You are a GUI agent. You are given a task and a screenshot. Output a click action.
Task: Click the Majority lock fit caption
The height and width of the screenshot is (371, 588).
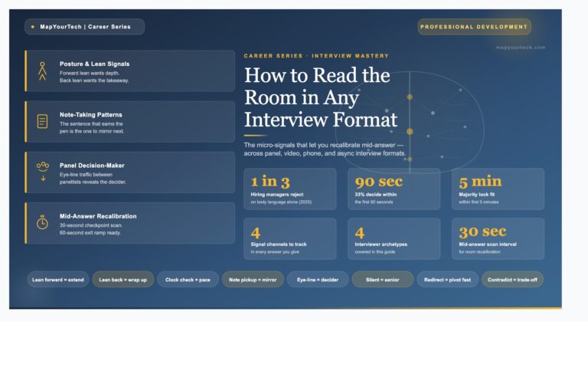(477, 195)
